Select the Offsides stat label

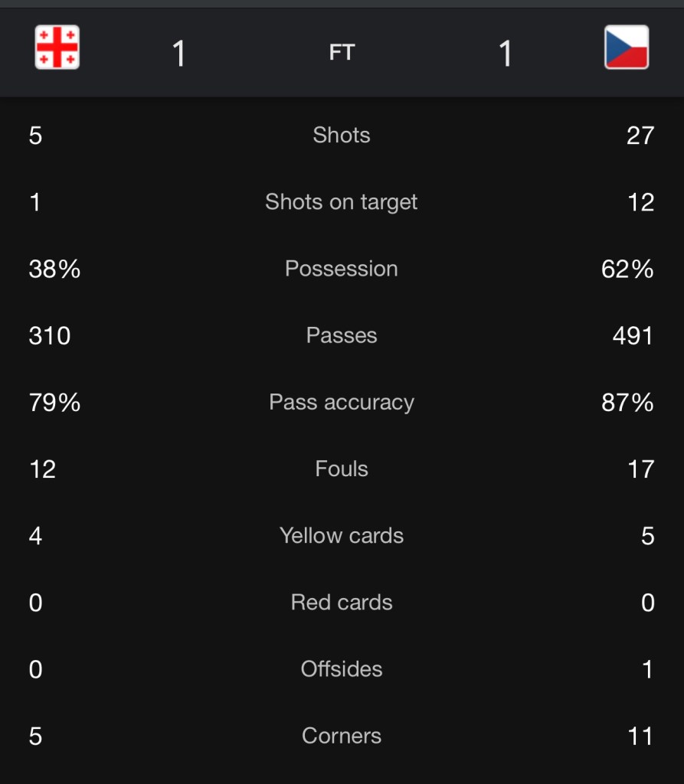pyautogui.click(x=342, y=669)
